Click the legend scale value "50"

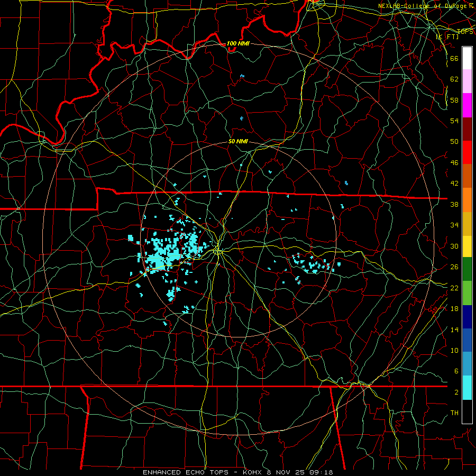pyautogui.click(x=454, y=141)
